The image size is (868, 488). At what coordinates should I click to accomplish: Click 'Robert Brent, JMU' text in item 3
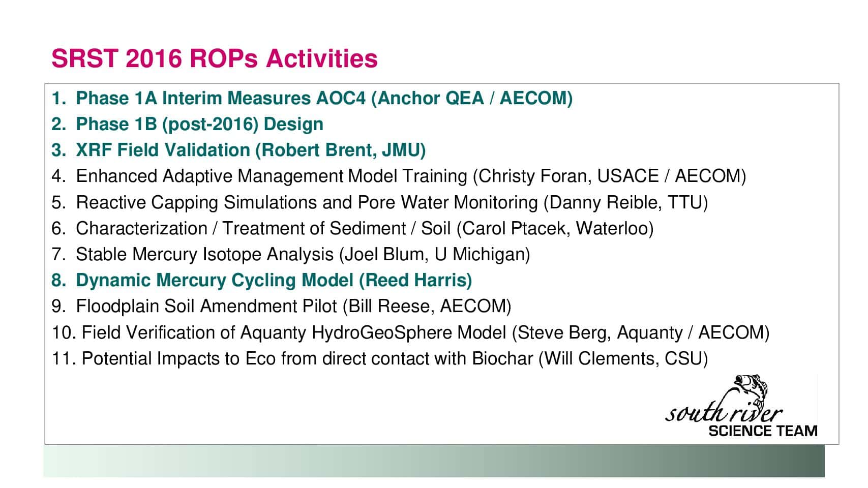point(341,150)
